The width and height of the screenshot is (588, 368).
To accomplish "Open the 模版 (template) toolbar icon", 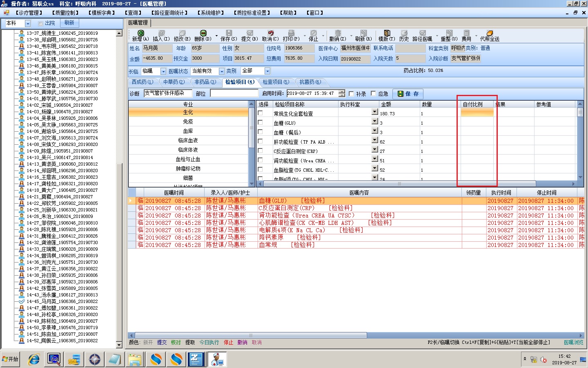I will (x=387, y=33).
